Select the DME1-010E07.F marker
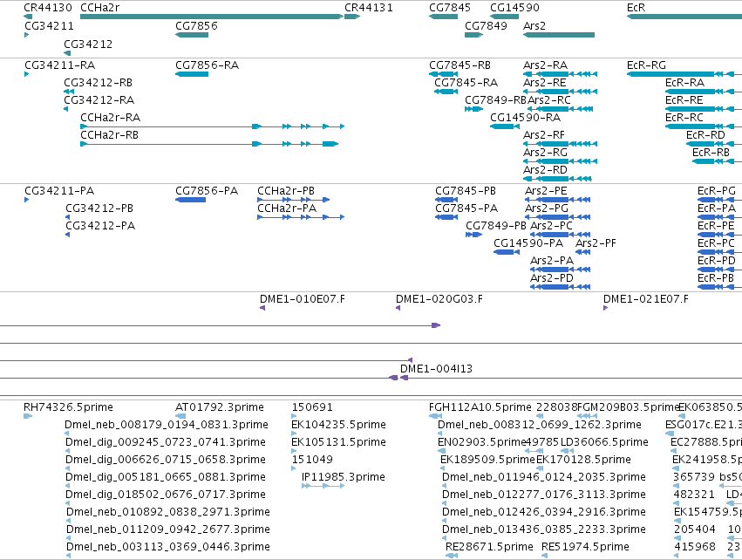Screen dimensions: 742x560 (x=262, y=308)
